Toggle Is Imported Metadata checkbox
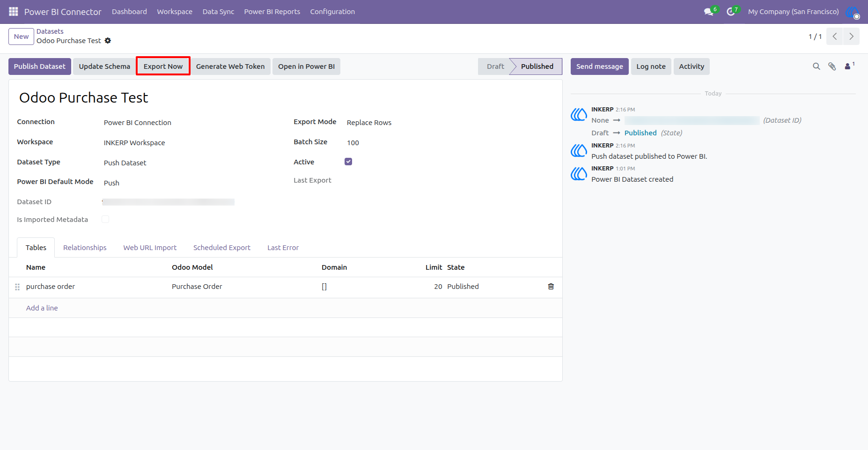868x450 pixels. coord(105,219)
